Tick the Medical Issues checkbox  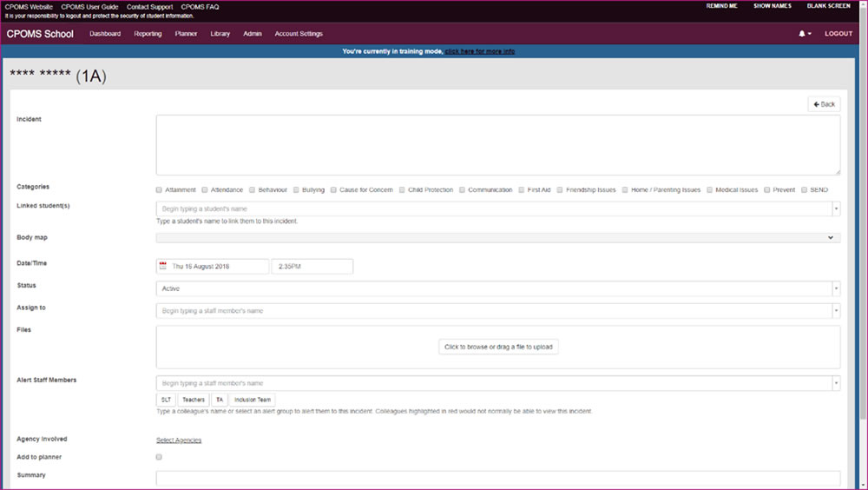click(x=709, y=189)
